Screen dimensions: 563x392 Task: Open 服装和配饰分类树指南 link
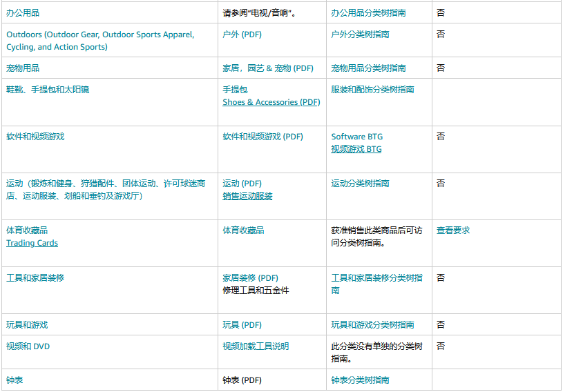(372, 90)
